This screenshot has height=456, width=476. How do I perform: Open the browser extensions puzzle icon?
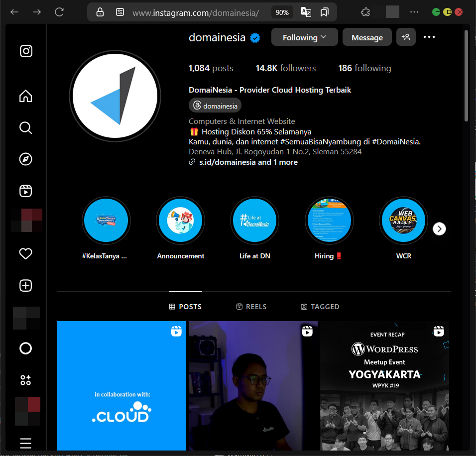click(x=365, y=12)
